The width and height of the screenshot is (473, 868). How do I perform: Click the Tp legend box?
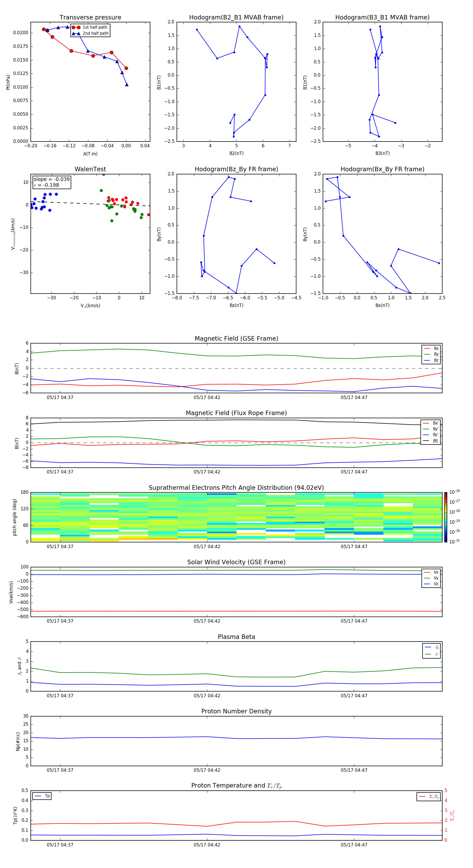point(42,796)
